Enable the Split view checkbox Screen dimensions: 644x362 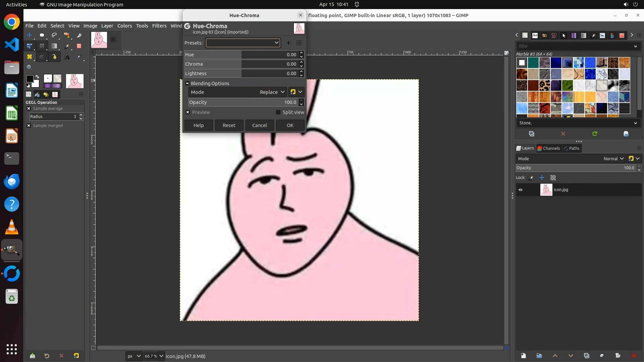click(278, 112)
